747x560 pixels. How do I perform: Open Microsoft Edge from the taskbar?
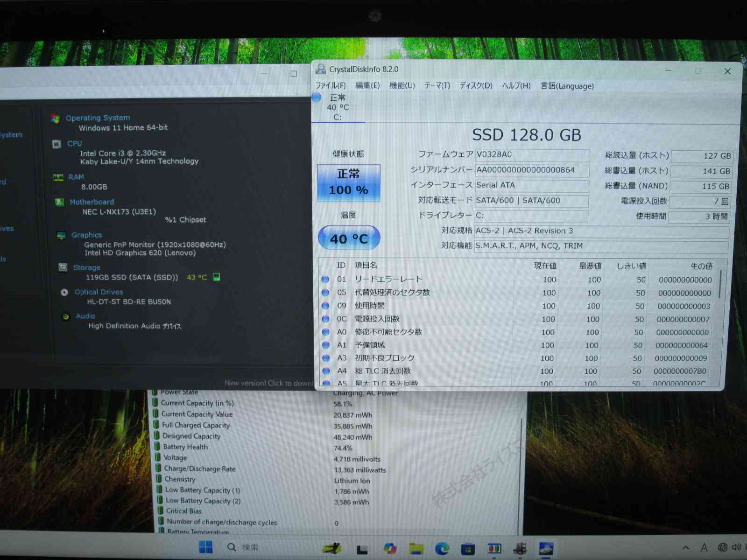pyautogui.click(x=442, y=548)
